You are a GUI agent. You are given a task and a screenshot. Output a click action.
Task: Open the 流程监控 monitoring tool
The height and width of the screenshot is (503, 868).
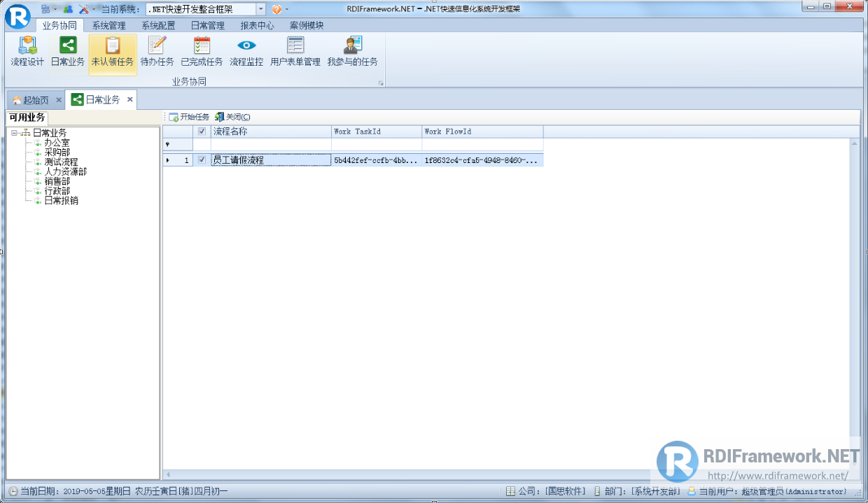pos(246,50)
